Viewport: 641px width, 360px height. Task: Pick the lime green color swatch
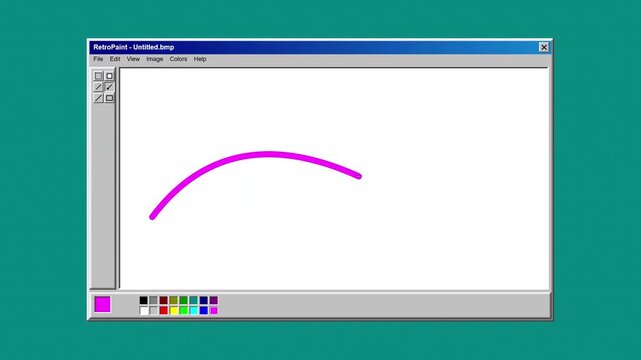pos(184,311)
